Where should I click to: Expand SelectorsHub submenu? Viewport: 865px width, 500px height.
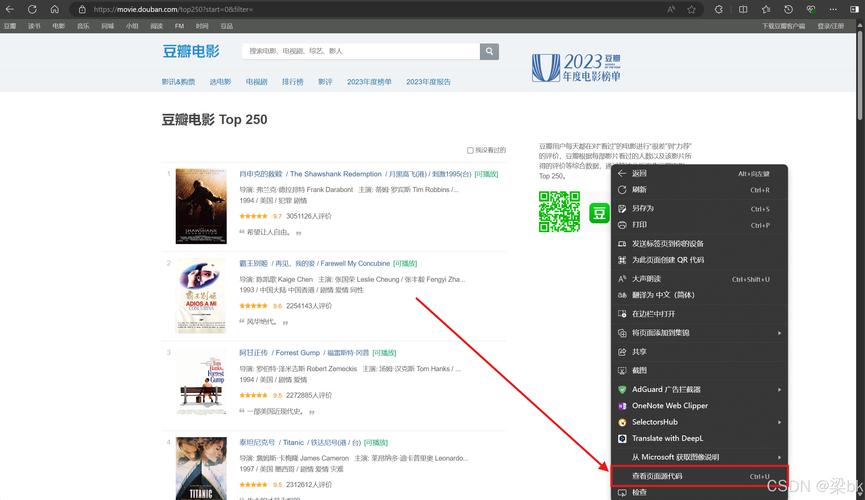(x=699, y=422)
